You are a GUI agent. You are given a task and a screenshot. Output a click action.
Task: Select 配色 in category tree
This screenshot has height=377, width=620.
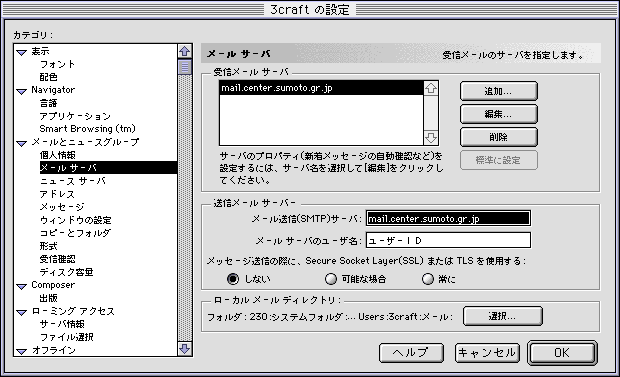[x=48, y=77]
